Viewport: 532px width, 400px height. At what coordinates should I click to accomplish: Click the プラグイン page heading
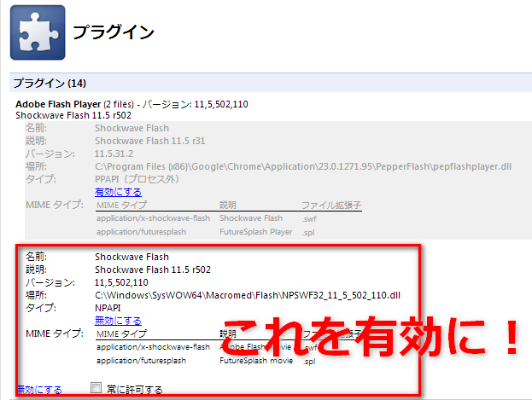pyautogui.click(x=114, y=32)
